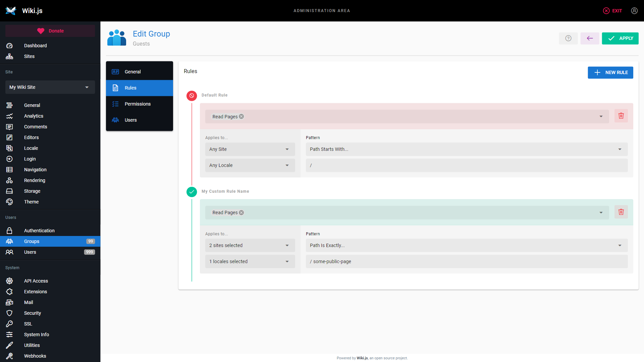This screenshot has width=644, height=362.
Task: Click the New Rule button
Action: [x=610, y=72]
